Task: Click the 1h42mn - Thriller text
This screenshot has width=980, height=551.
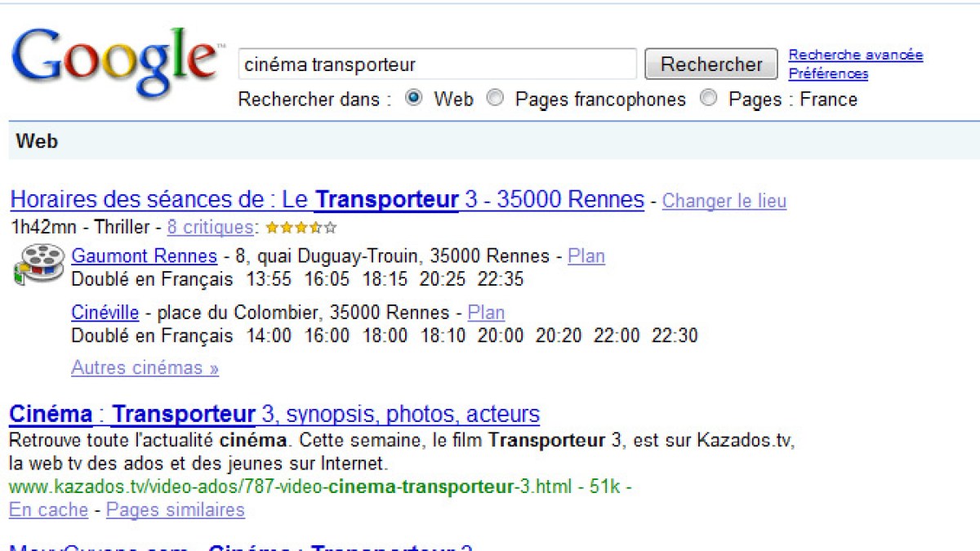Action: [x=80, y=228]
